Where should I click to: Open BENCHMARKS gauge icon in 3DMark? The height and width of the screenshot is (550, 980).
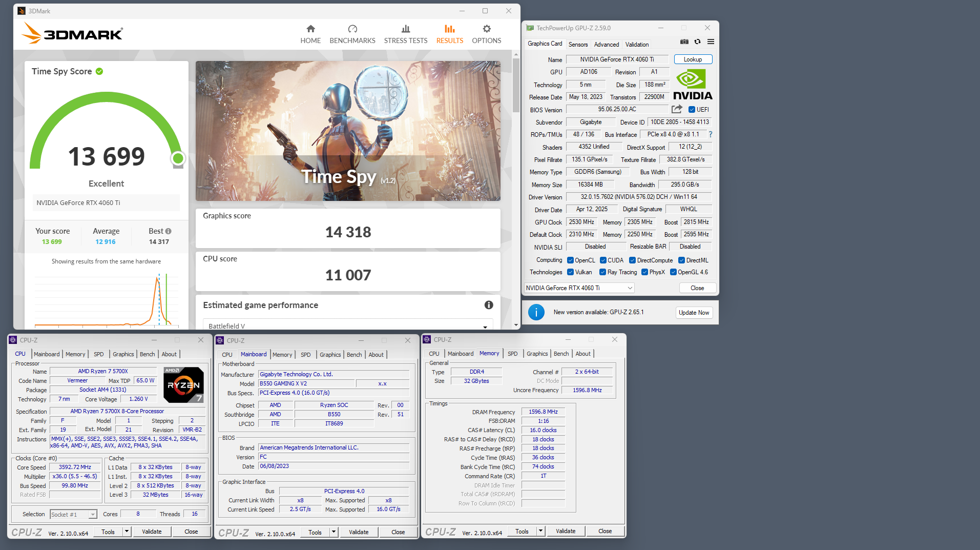click(x=352, y=29)
